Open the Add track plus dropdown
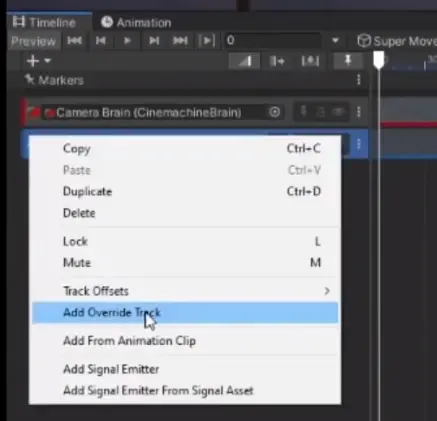This screenshot has width=437, height=421. tap(38, 61)
